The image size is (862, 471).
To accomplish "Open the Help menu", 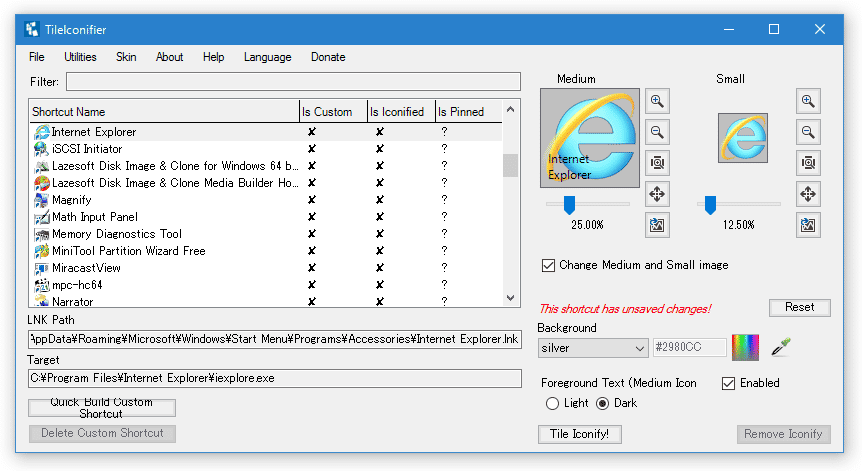I will click(x=213, y=57).
